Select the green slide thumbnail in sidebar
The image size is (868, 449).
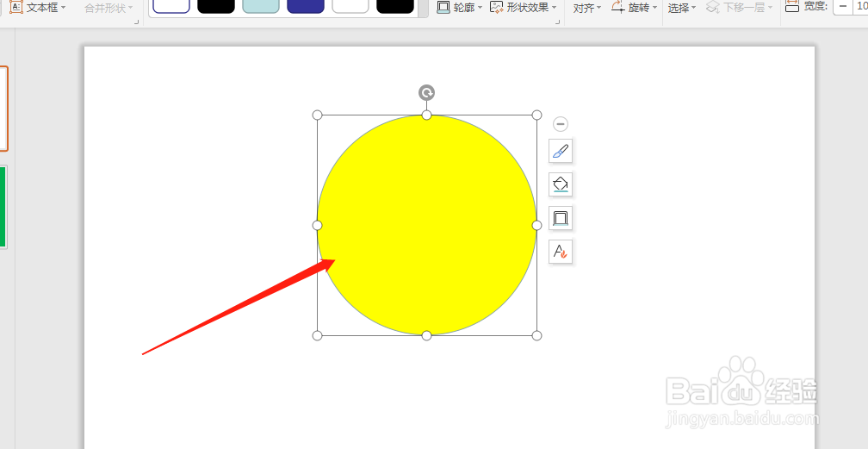[x=3, y=207]
